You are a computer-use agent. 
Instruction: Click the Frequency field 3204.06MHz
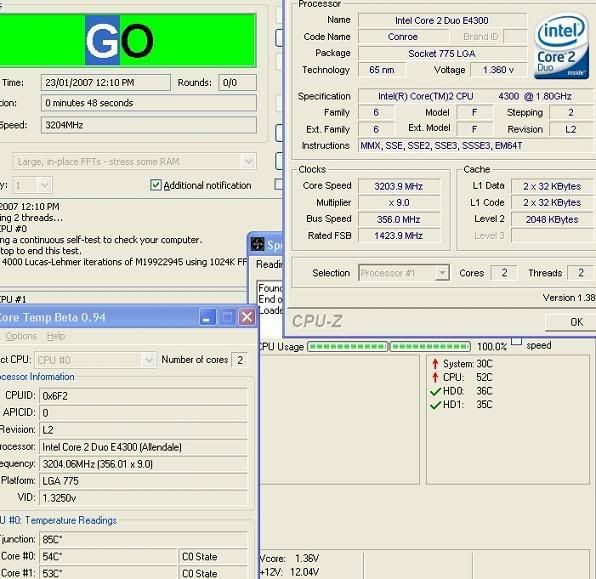point(144,464)
